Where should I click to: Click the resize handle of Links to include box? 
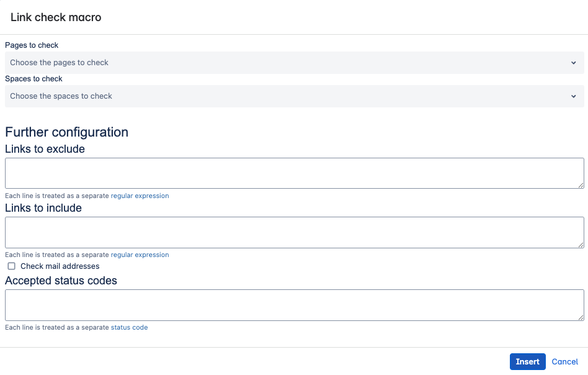click(x=581, y=244)
